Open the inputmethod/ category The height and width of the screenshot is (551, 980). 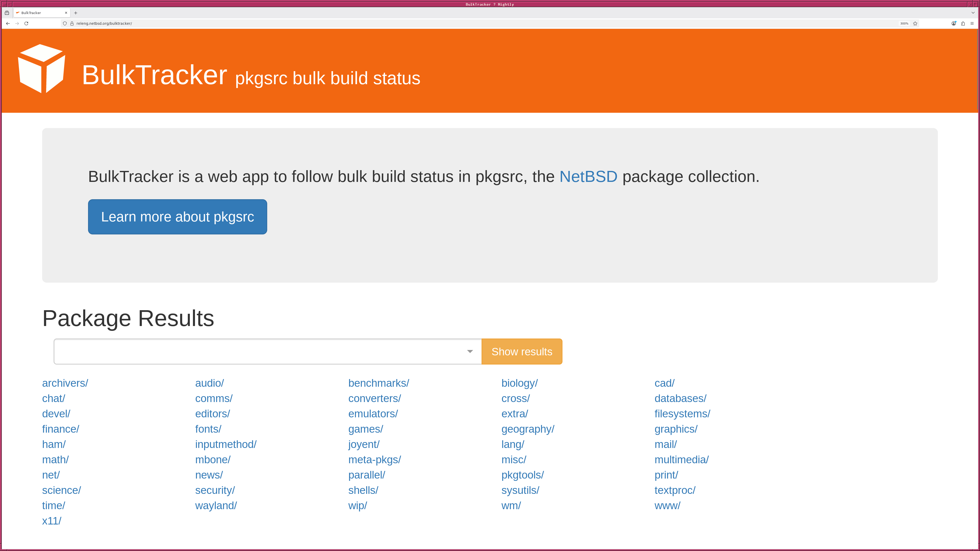coord(226,445)
